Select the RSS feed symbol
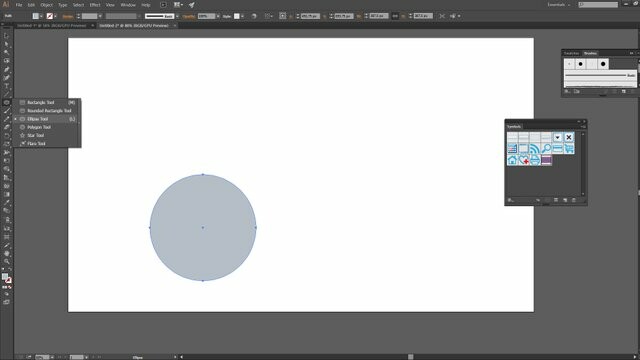 pyautogui.click(x=535, y=149)
